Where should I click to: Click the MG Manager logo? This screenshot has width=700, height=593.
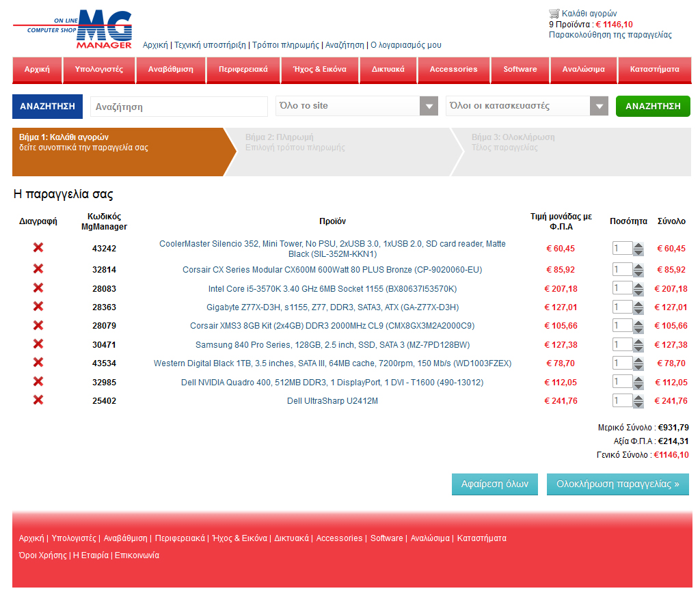pyautogui.click(x=72, y=29)
